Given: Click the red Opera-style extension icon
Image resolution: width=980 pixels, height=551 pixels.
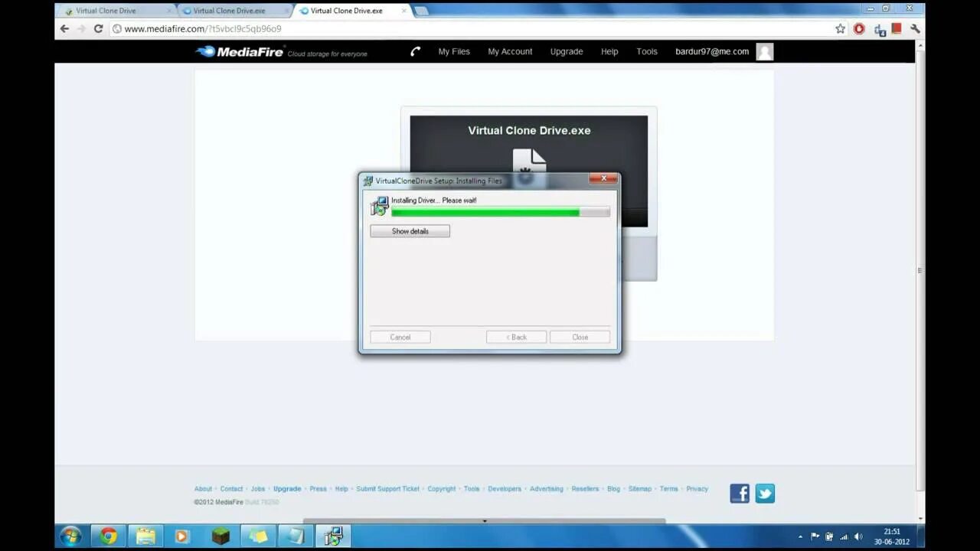Looking at the screenshot, I should coord(859,28).
